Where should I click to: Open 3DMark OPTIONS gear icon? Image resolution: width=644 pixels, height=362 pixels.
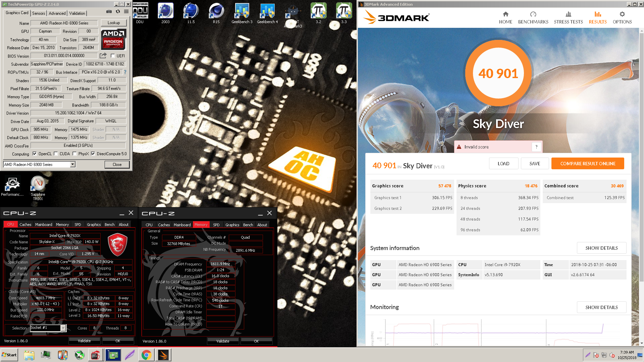[622, 17]
